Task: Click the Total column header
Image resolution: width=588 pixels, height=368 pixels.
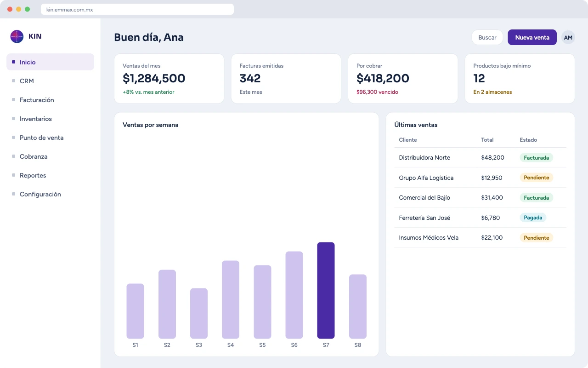Action: click(x=487, y=140)
